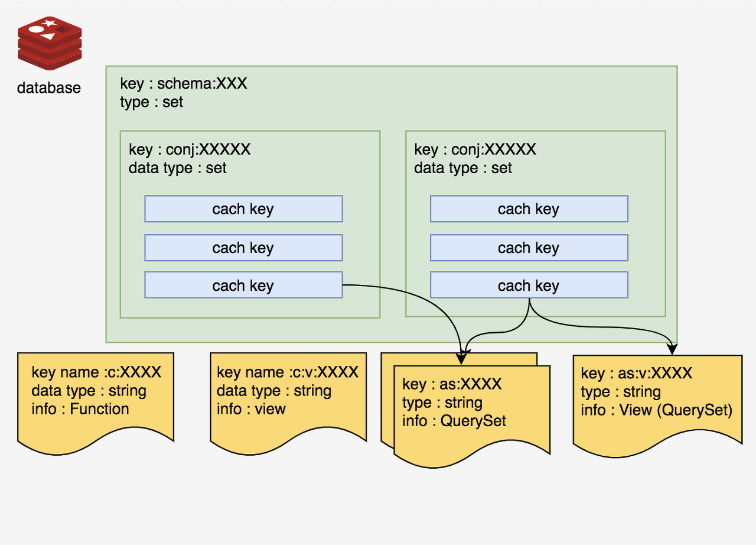Toggle the middle 'cach key' row in left set
The height and width of the screenshot is (545, 756).
point(243,247)
